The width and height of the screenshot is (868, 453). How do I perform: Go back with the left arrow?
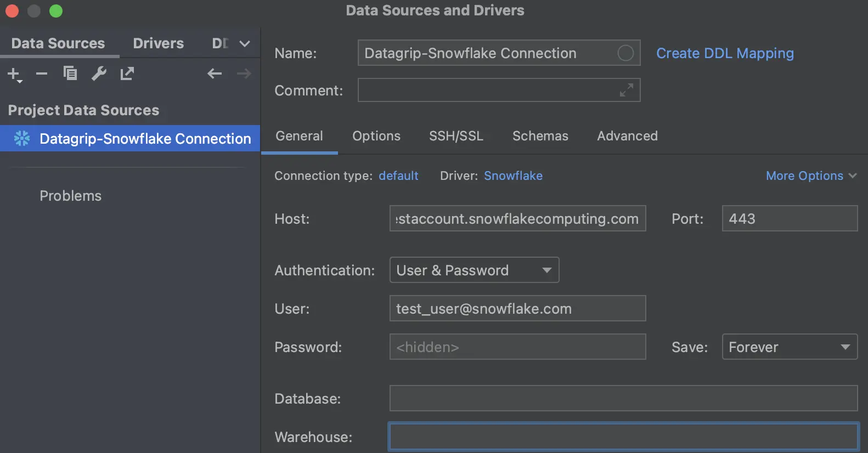(215, 73)
